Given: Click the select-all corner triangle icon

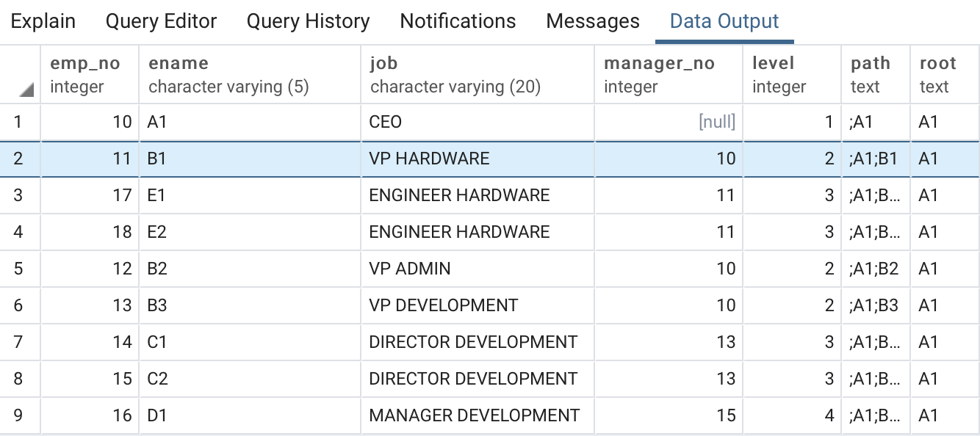Looking at the screenshot, I should click(x=27, y=90).
